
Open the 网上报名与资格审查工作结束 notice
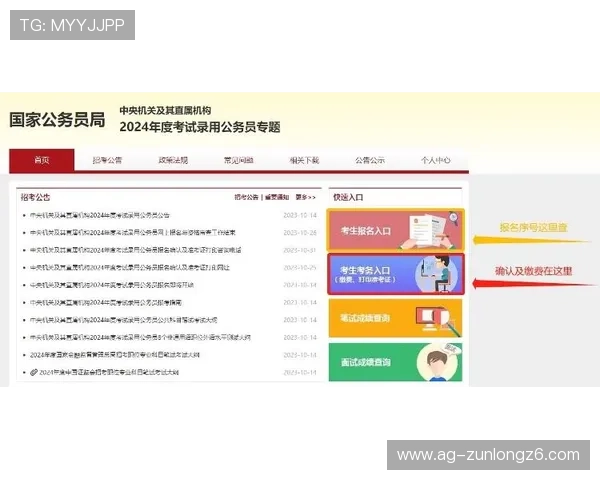coord(133,232)
